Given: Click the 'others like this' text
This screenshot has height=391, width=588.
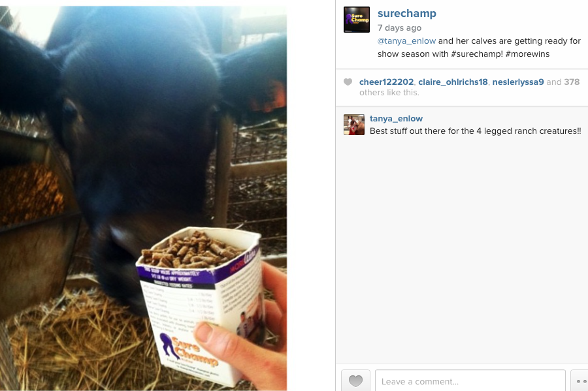Looking at the screenshot, I should click(x=389, y=93).
